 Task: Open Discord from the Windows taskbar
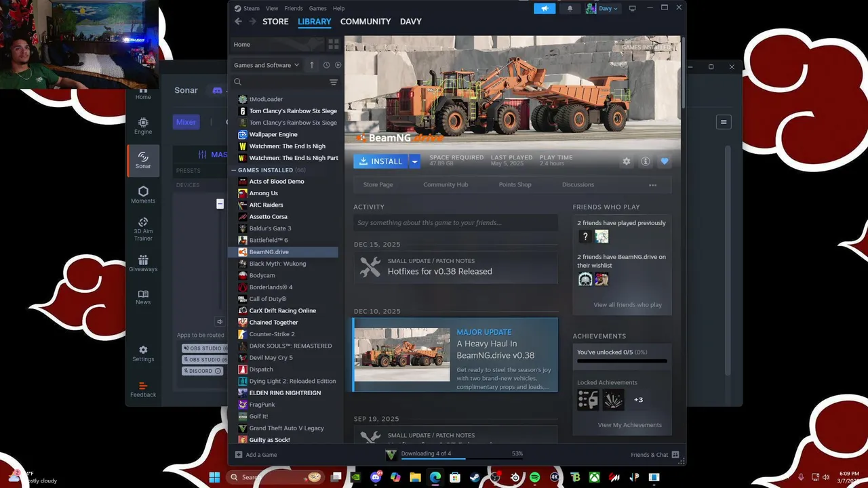tap(376, 477)
